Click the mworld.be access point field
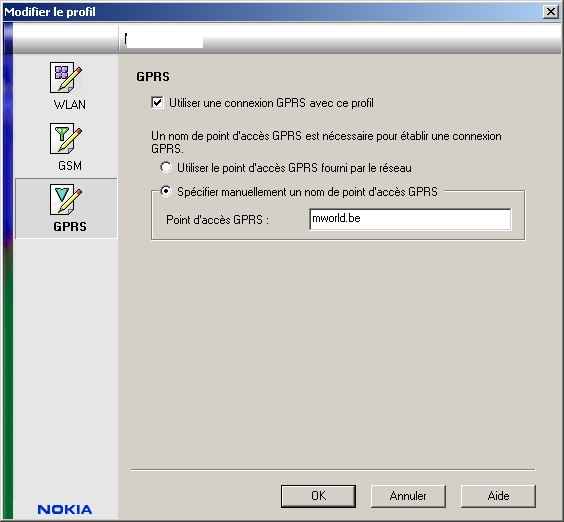Screen dimensions: 564x522 [410, 219]
